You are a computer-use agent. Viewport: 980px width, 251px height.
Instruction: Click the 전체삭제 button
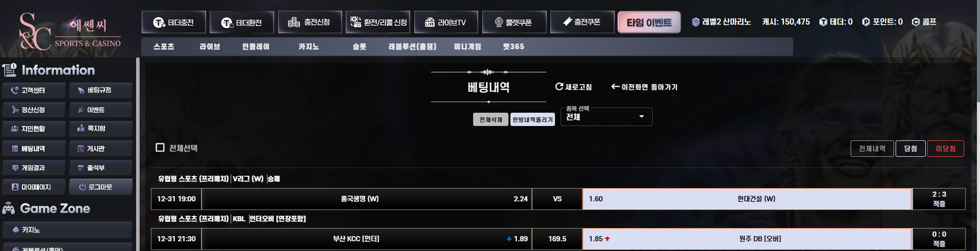pos(491,119)
